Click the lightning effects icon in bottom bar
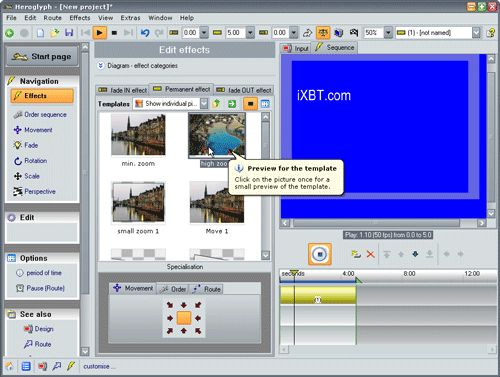Image resolution: width=500 pixels, height=377 pixels. 71,366
